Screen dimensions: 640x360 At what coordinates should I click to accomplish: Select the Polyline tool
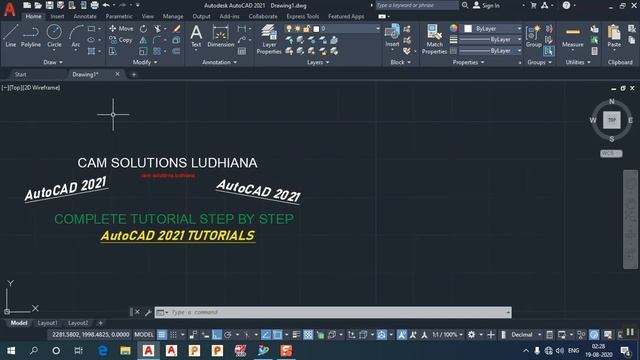31,36
